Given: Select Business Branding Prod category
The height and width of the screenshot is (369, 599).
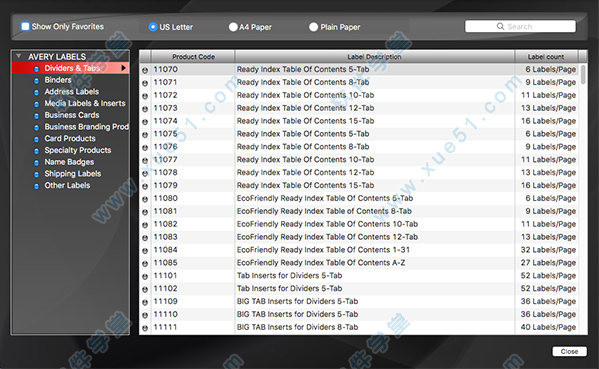Looking at the screenshot, I should [x=86, y=127].
